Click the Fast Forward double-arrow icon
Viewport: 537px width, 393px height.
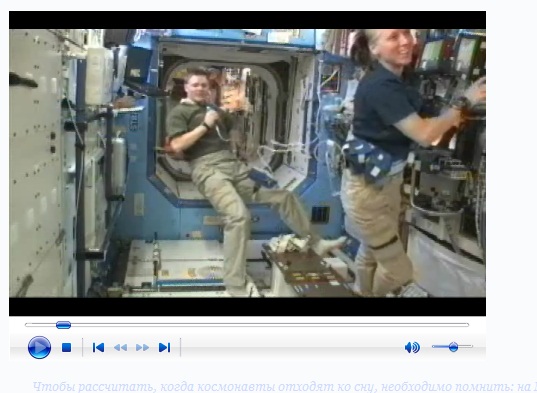142,347
